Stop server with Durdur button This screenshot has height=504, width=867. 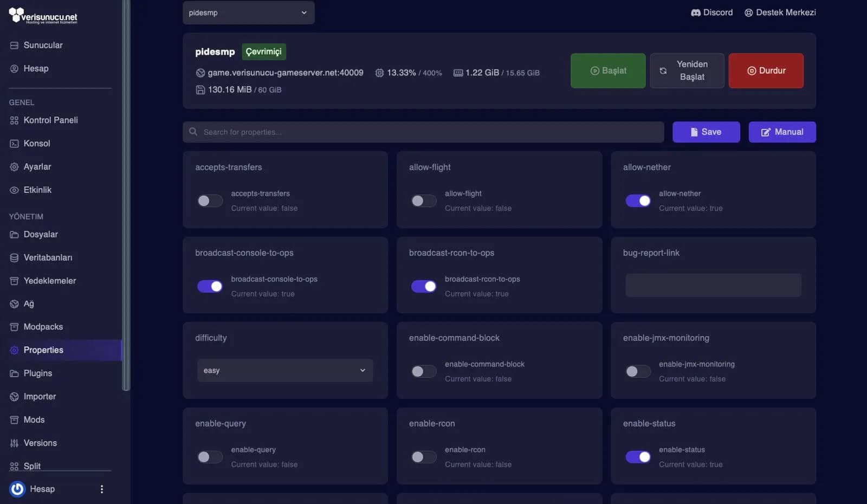tap(766, 70)
